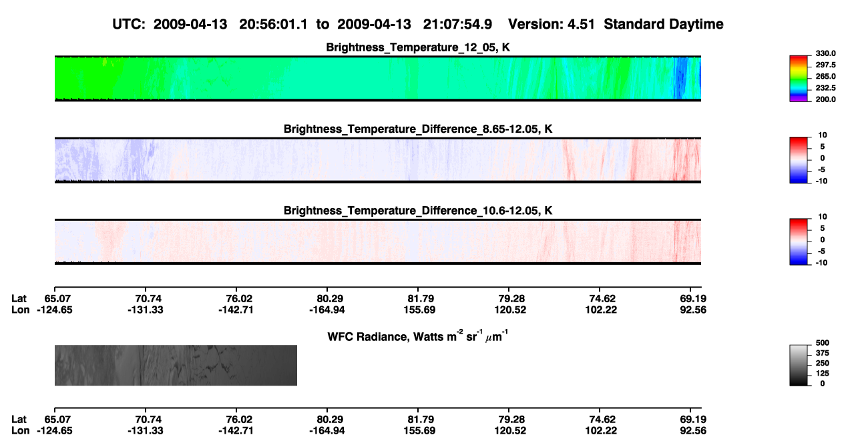This screenshot has height=445, width=868.
Task: Click the Brightness_Temperature_12_05 image strip
Action: [377, 78]
